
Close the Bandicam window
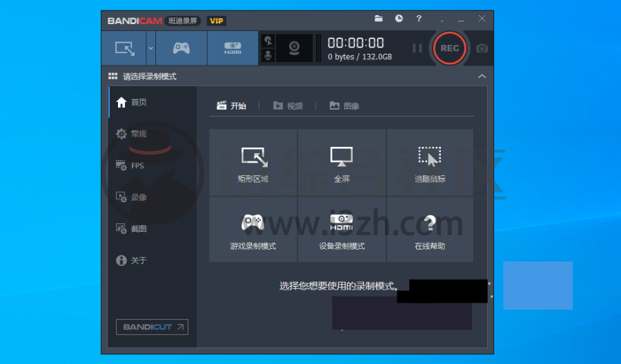[x=482, y=19]
